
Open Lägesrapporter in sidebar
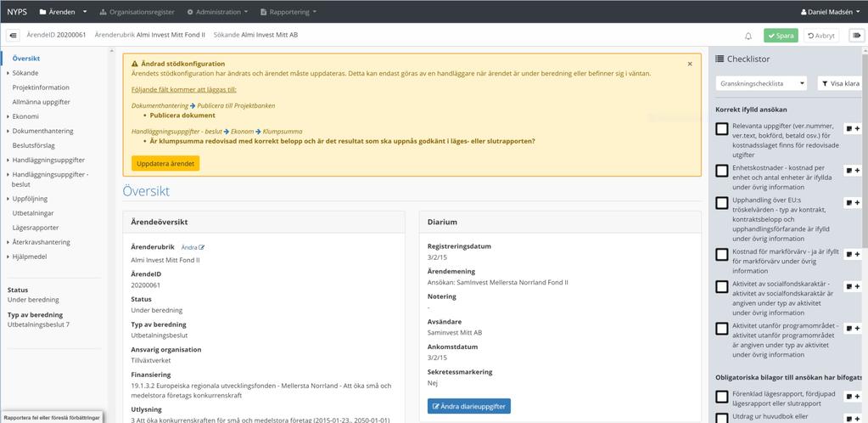coord(36,228)
